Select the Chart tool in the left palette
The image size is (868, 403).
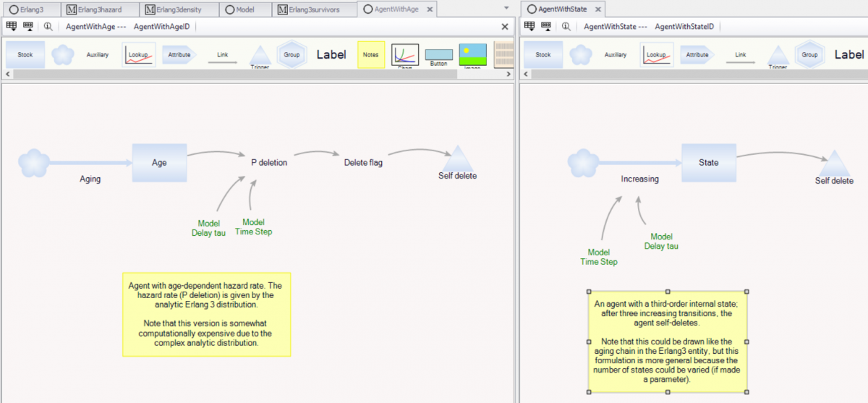click(x=405, y=55)
